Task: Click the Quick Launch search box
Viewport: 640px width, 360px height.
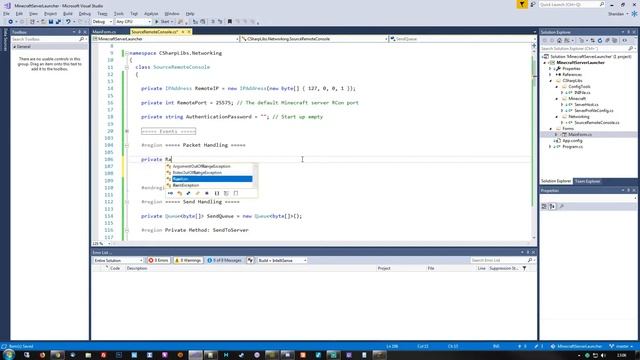Action: click(x=571, y=4)
